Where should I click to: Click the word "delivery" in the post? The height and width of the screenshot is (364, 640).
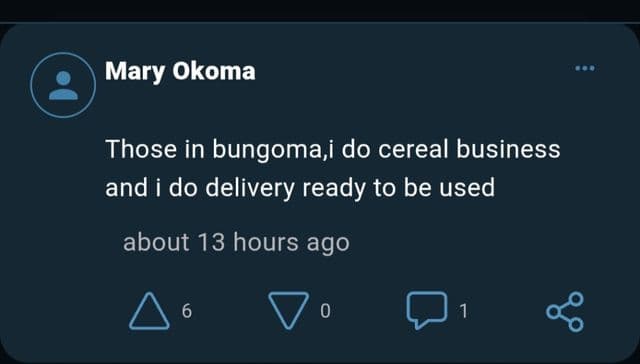tap(250, 189)
